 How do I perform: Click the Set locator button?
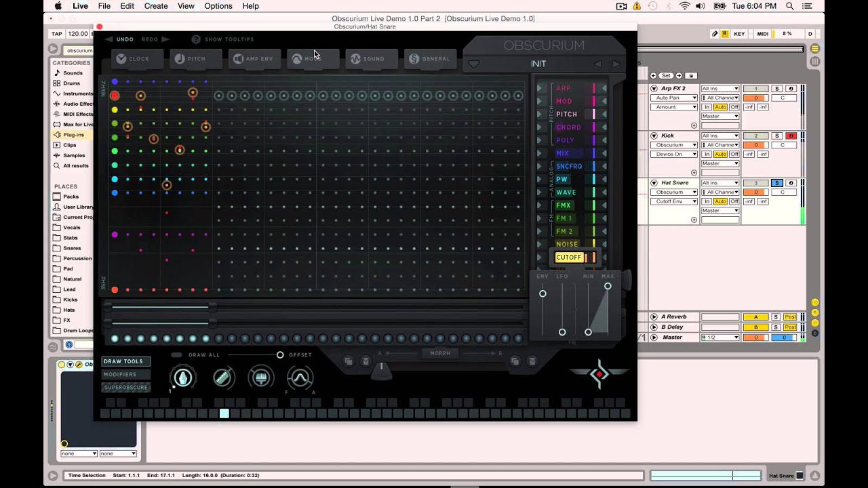[x=666, y=75]
